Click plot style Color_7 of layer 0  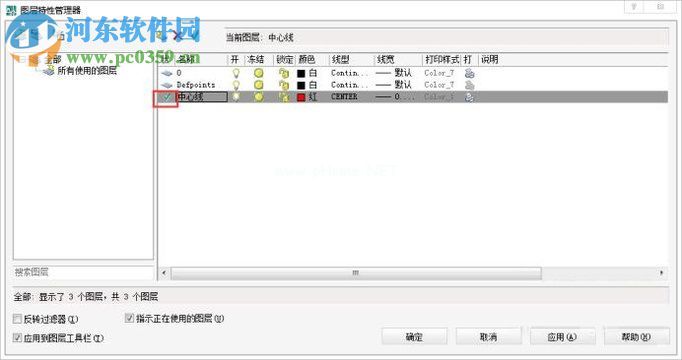439,73
